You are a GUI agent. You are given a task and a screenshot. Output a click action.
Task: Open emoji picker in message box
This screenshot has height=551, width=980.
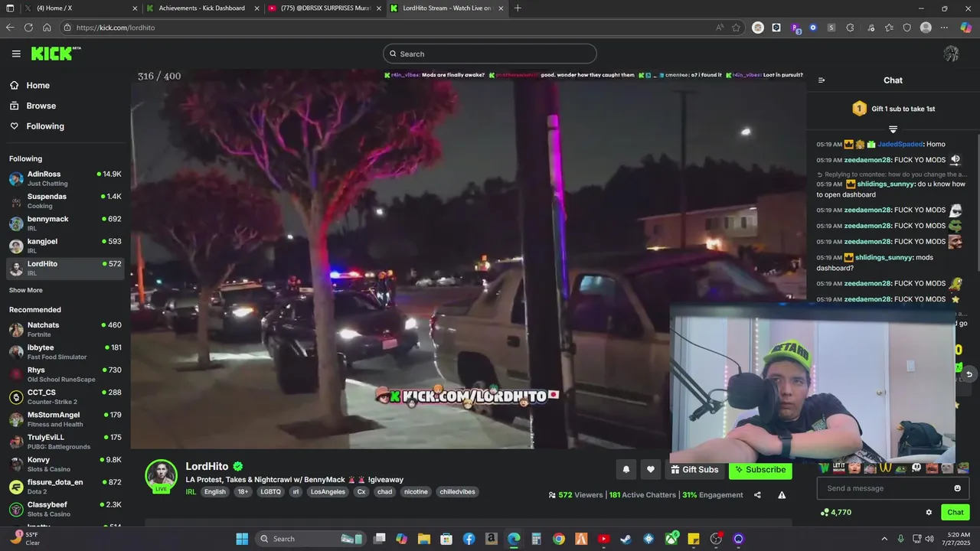click(957, 488)
